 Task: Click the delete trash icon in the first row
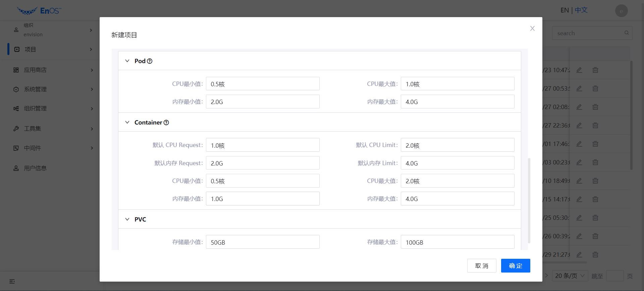pos(595,70)
